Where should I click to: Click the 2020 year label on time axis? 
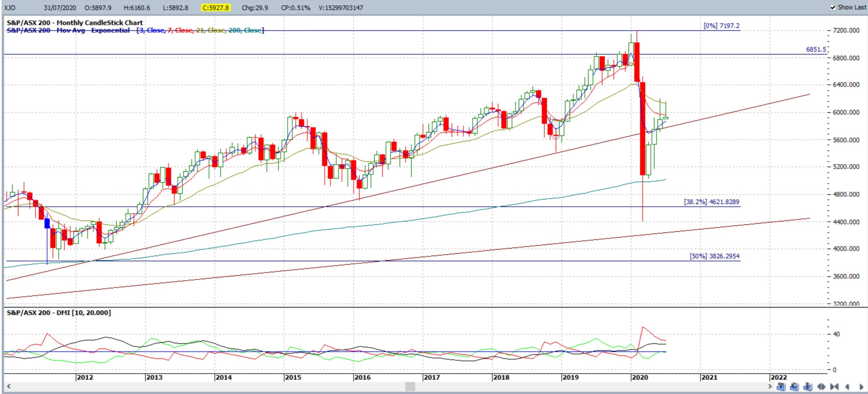point(640,377)
